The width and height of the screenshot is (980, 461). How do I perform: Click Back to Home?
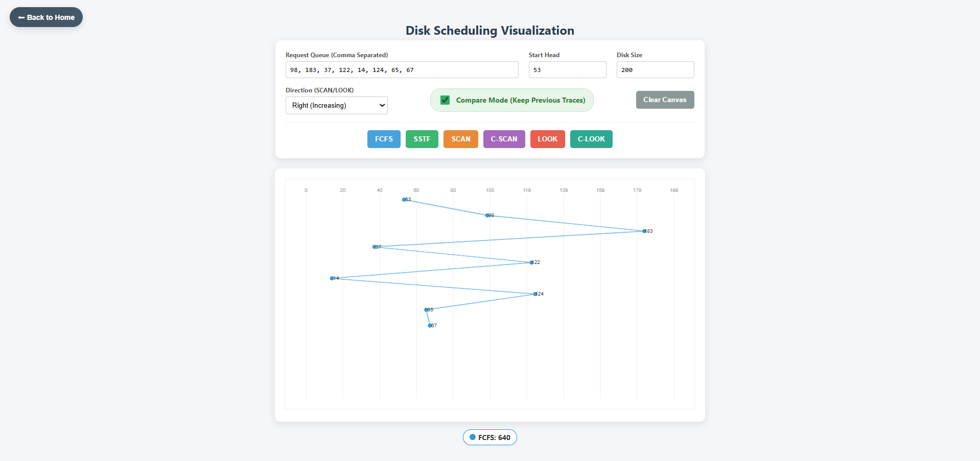(45, 17)
